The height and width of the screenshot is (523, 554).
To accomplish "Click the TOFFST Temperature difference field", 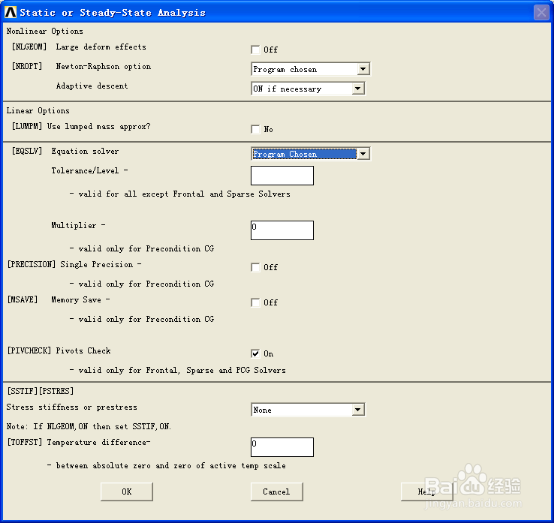I will (282, 447).
